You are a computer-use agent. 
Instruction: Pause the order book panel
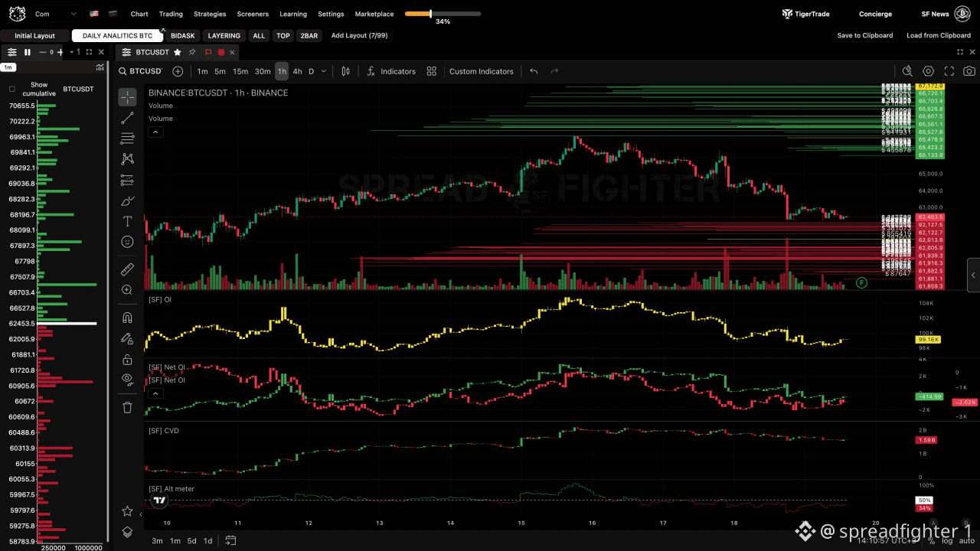28,52
